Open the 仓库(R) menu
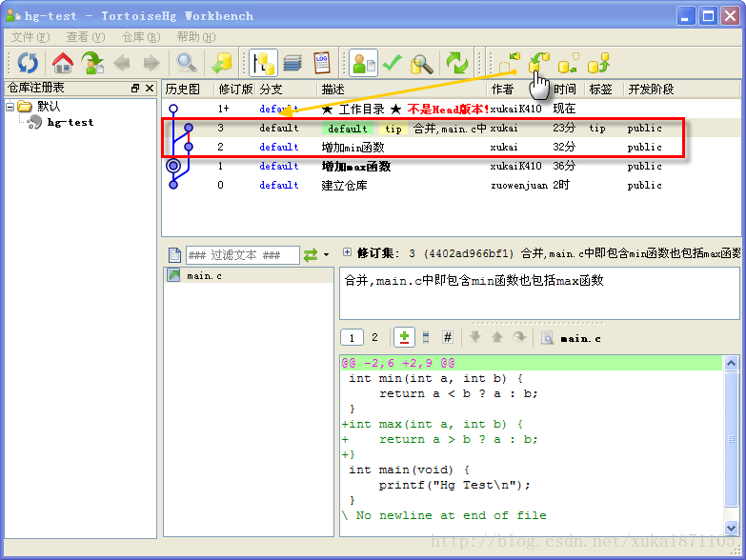 click(x=141, y=36)
